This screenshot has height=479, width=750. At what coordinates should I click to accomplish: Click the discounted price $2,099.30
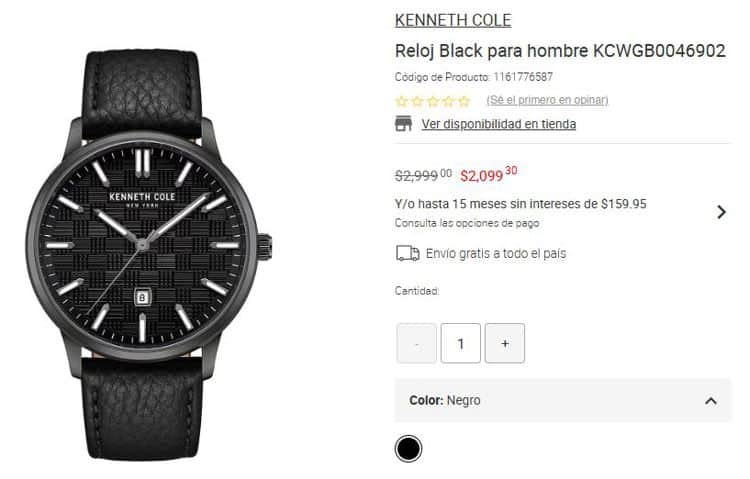click(x=488, y=175)
